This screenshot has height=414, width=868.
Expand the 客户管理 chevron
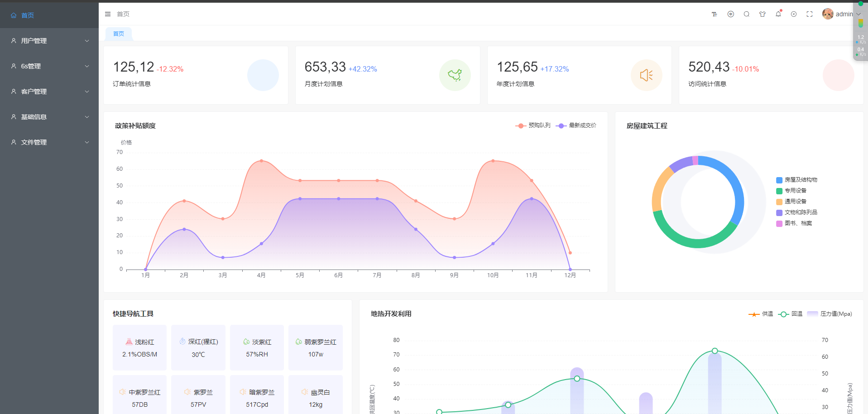pyautogui.click(x=87, y=91)
